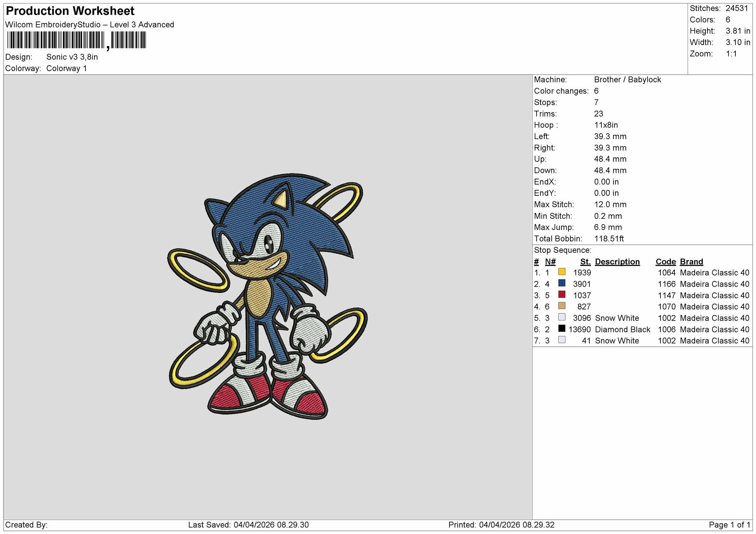The image size is (756, 534).
Task: Click the Min Stitch value '0.2 mm'
Action: pyautogui.click(x=608, y=216)
